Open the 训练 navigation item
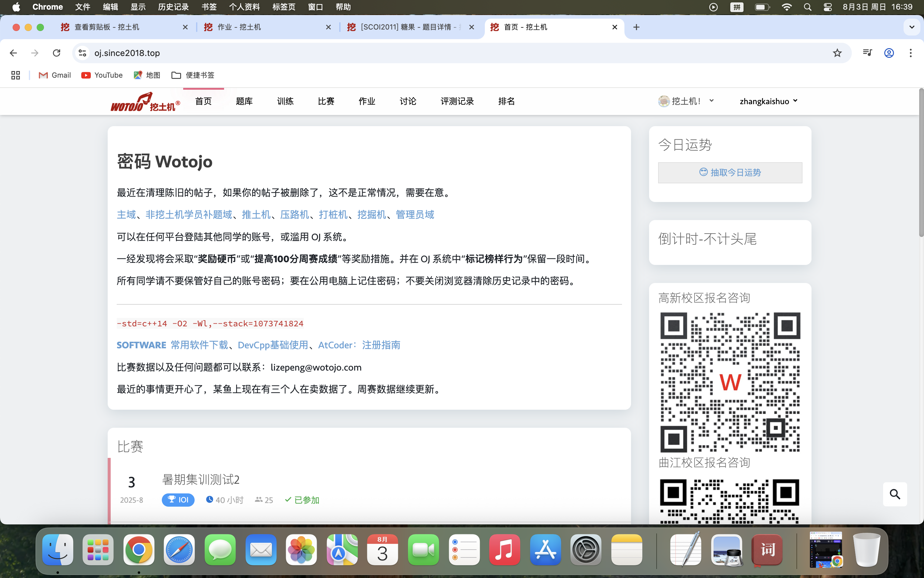 [x=285, y=101]
